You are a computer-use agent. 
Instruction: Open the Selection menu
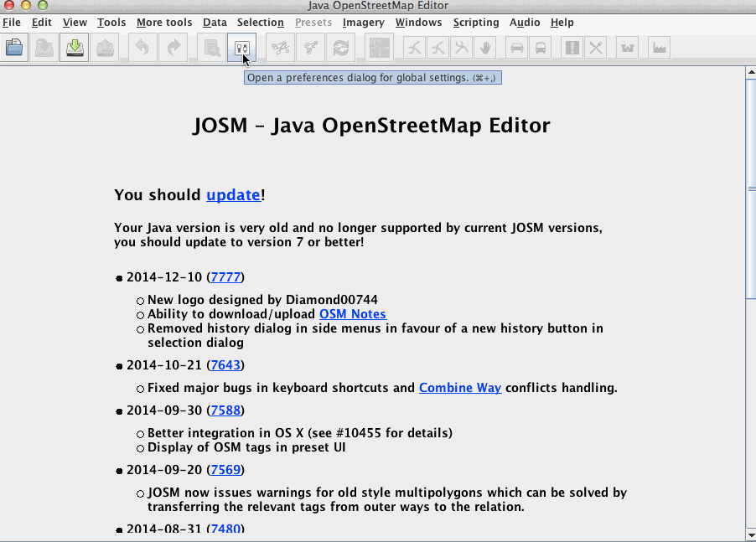point(261,23)
